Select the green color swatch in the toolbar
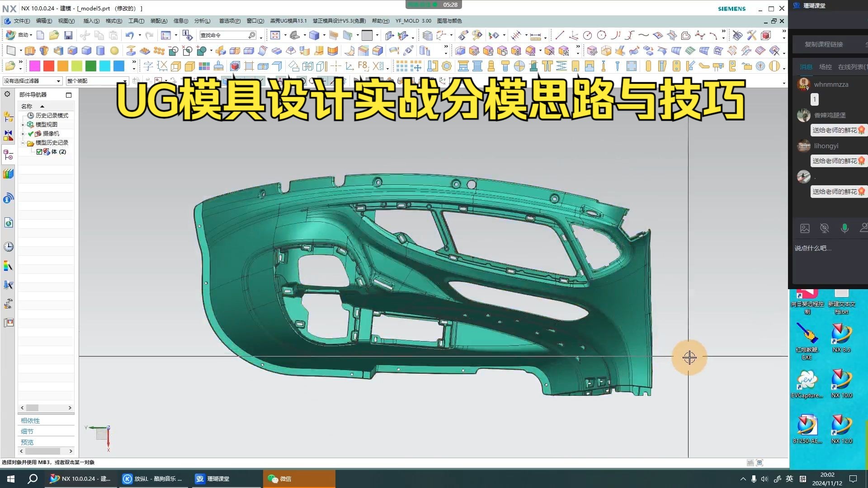Screen dimensions: 868x488 click(x=90, y=66)
